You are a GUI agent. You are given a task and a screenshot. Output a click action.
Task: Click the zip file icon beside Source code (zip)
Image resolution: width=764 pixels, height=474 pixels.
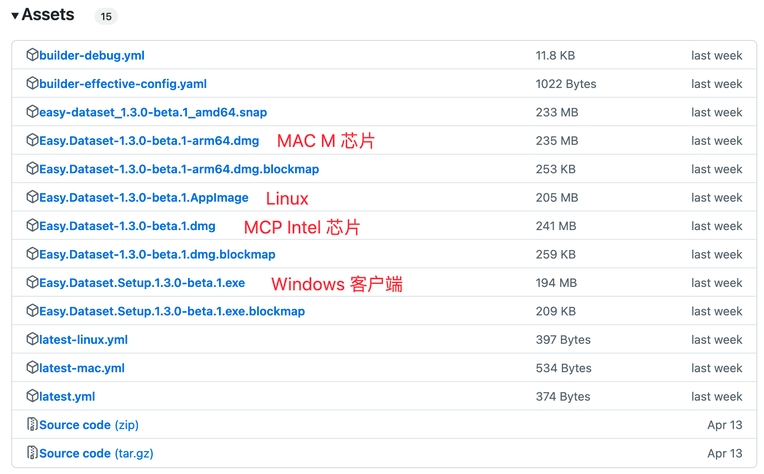(x=32, y=425)
